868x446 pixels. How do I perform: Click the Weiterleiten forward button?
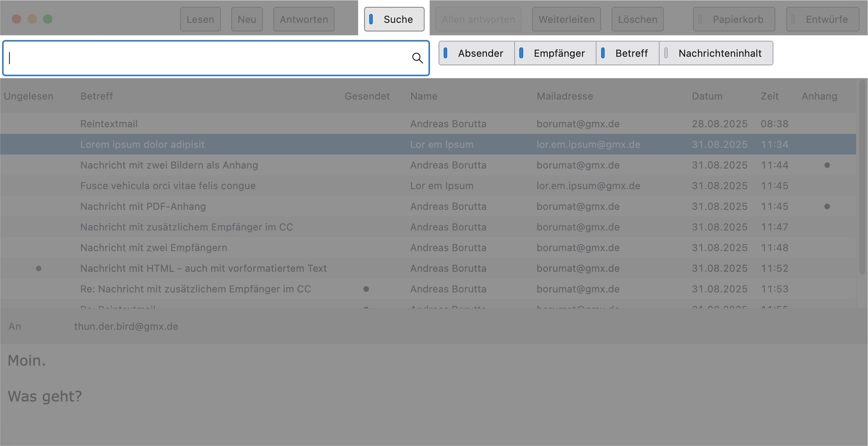(x=566, y=19)
